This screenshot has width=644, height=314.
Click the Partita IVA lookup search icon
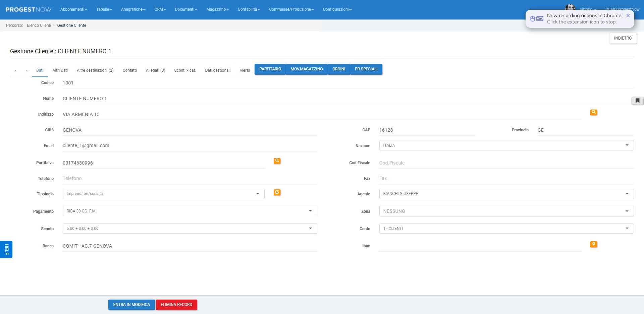point(277,161)
